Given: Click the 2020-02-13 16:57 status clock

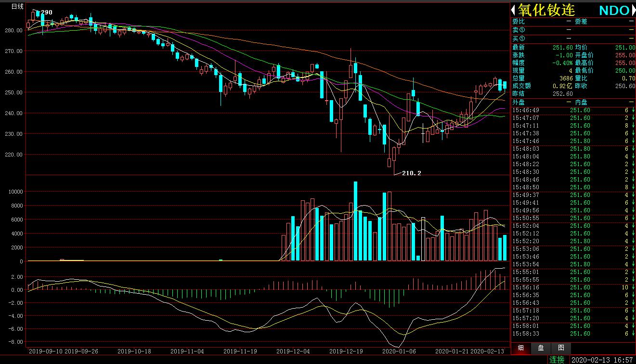Looking at the screenshot, I should [x=602, y=360].
